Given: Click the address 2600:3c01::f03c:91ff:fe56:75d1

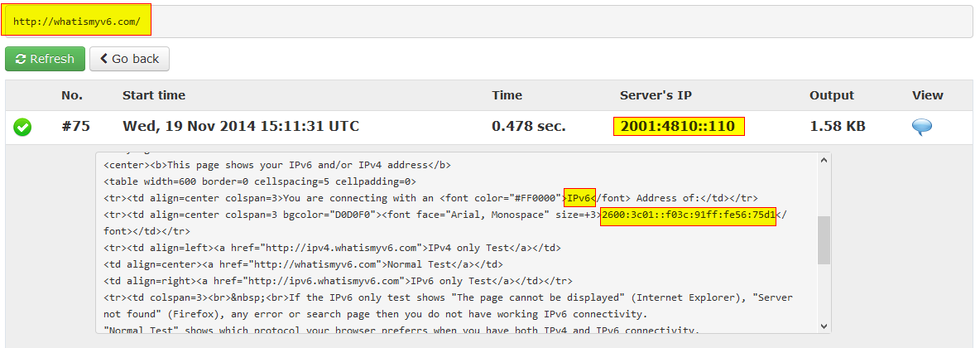Looking at the screenshot, I should 688,216.
